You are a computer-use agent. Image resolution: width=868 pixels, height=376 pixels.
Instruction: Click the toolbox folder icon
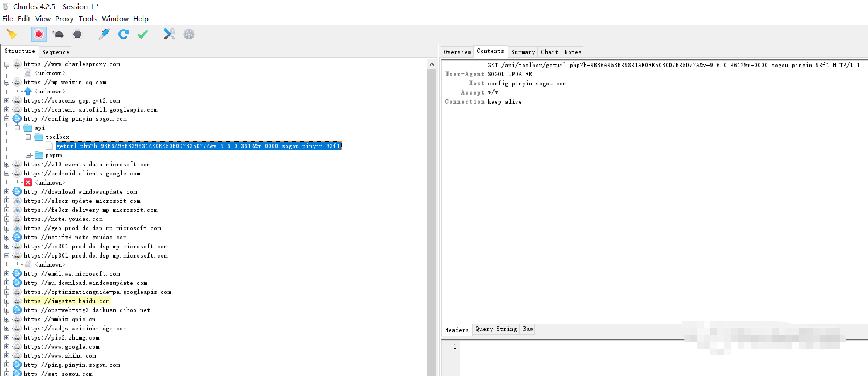(39, 137)
